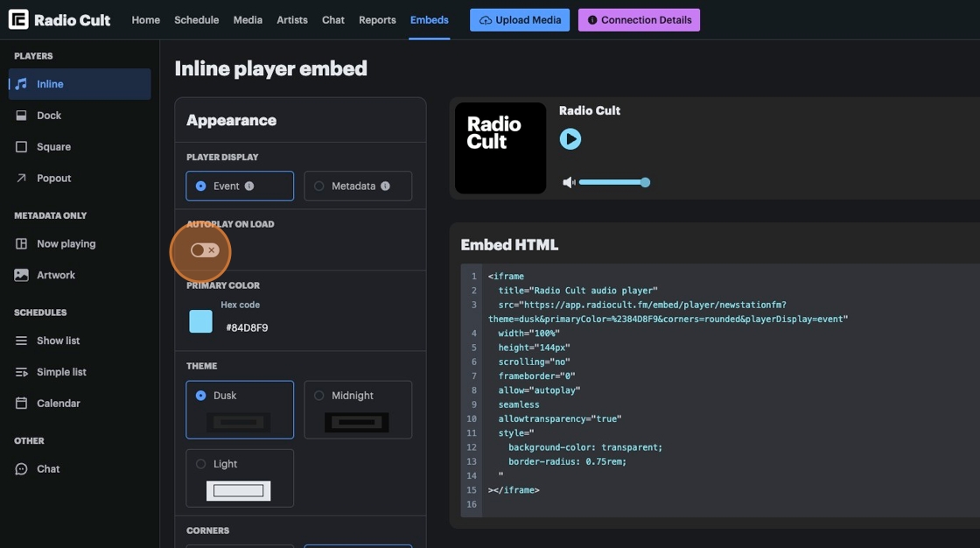This screenshot has width=980, height=548.
Task: Select the Midnight theme
Action: (358, 410)
